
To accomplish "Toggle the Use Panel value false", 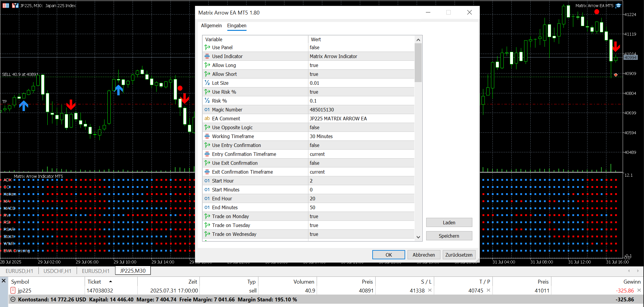I will pyautogui.click(x=361, y=47).
